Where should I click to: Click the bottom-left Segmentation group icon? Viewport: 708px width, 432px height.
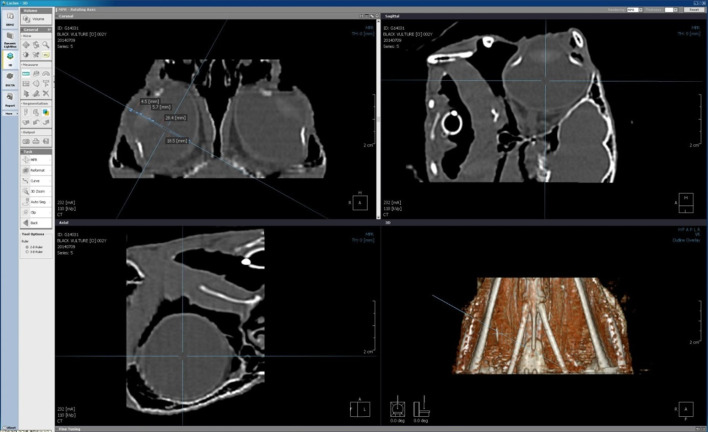26,122
